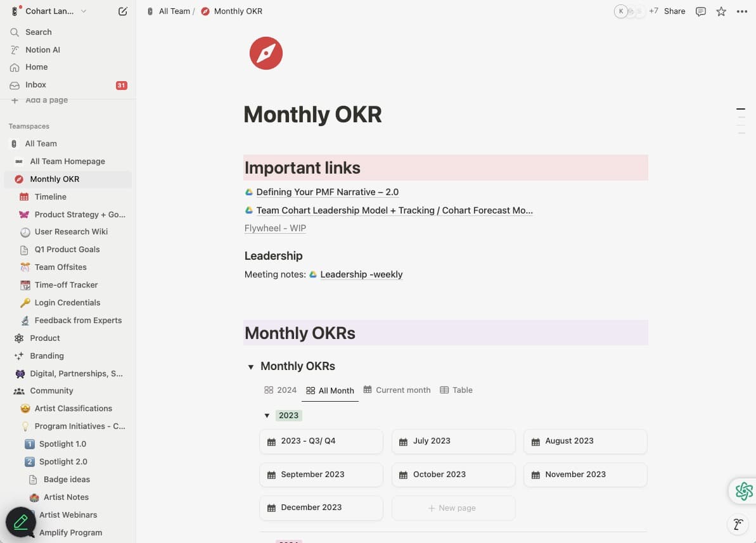Open the Inbox showing 31 notifications
This screenshot has width=756, height=543.
(x=35, y=84)
